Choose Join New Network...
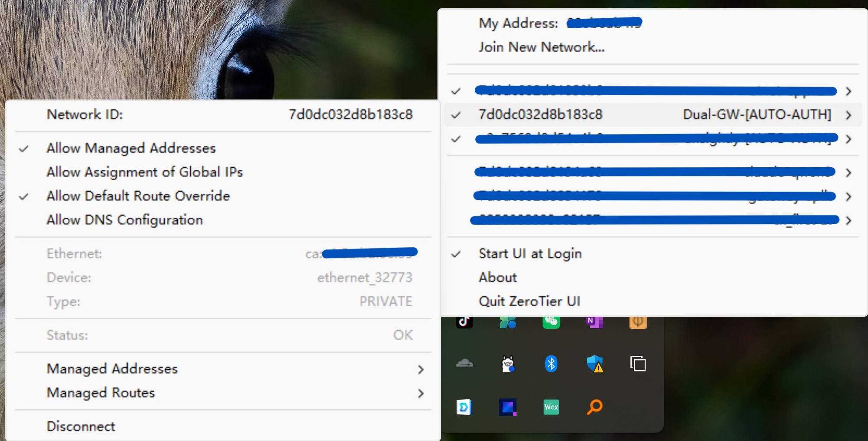This screenshot has height=441, width=868. tap(541, 47)
